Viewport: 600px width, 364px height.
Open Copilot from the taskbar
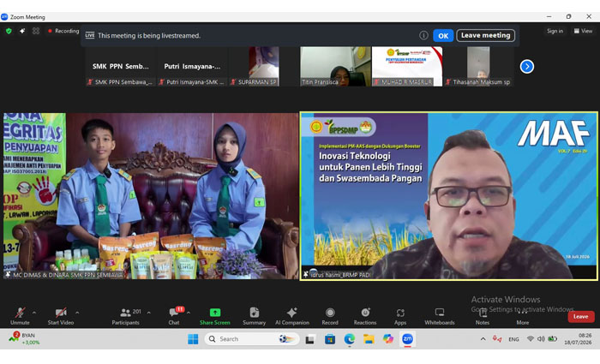pyautogui.click(x=388, y=339)
